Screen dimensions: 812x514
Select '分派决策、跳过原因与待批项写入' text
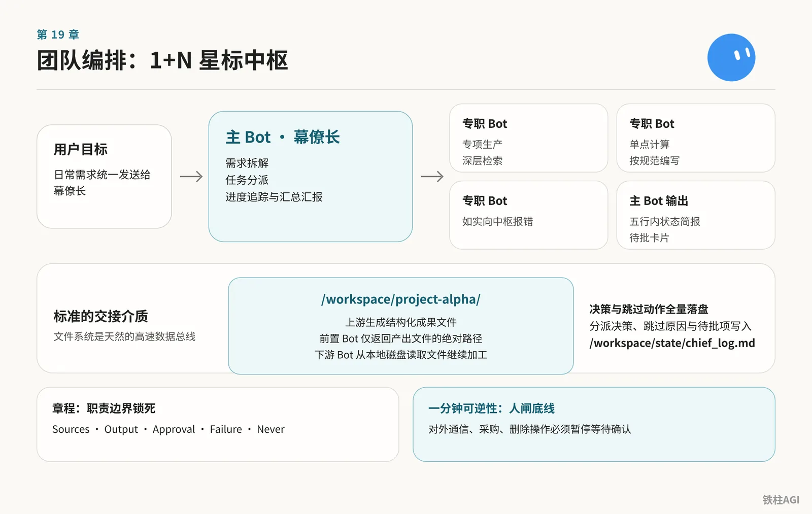click(670, 326)
